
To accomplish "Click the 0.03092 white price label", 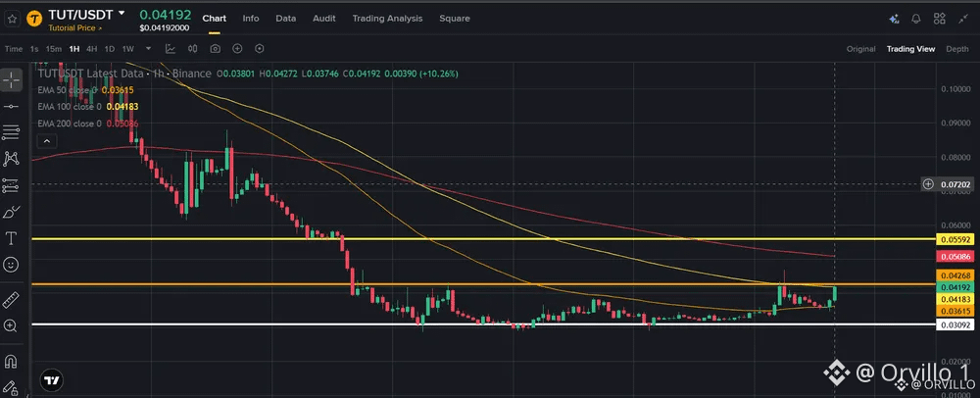I will point(955,324).
